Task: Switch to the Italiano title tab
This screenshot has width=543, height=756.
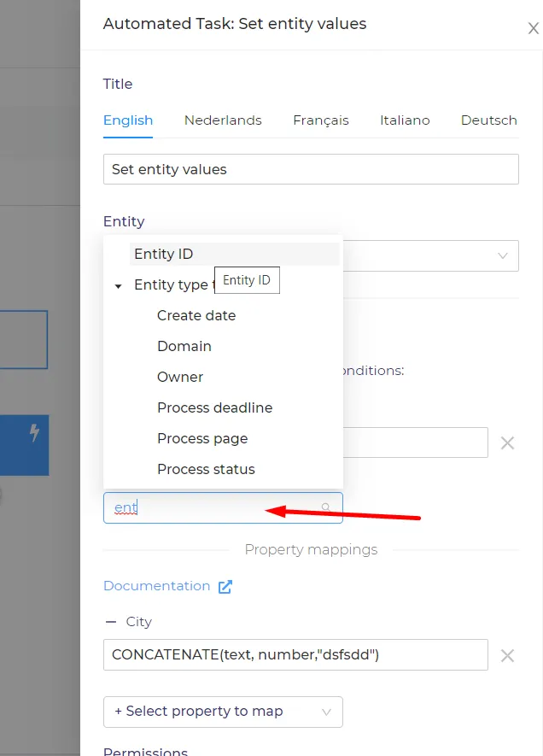Action: click(x=405, y=120)
